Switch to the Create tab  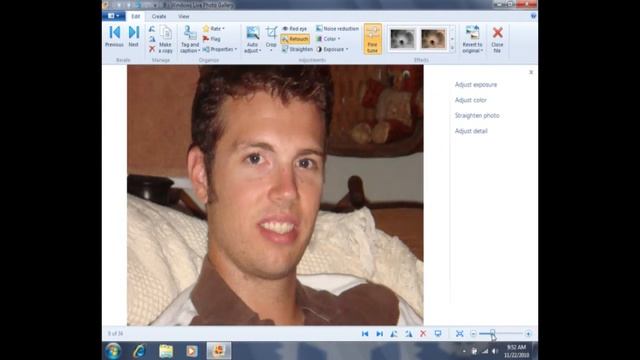pos(159,16)
